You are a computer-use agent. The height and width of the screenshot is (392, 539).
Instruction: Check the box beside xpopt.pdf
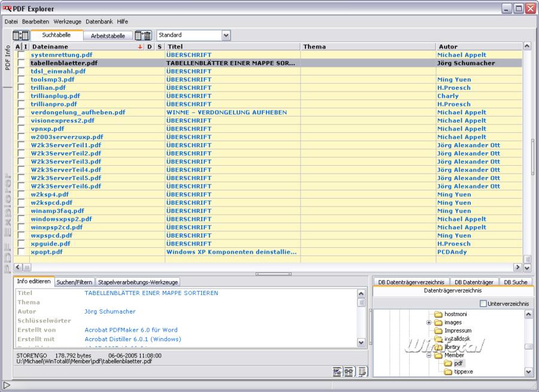[21, 253]
